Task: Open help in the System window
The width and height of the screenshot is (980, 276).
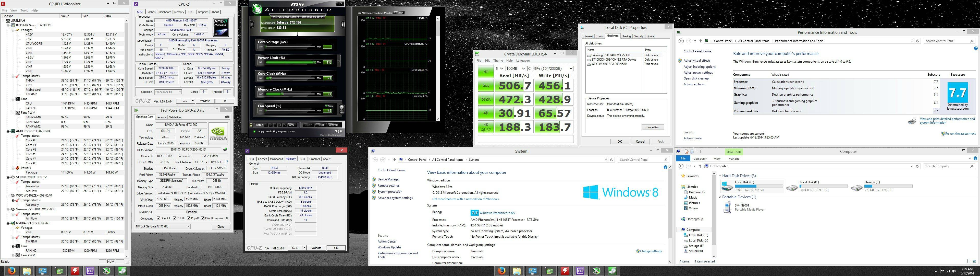Action: tap(665, 167)
